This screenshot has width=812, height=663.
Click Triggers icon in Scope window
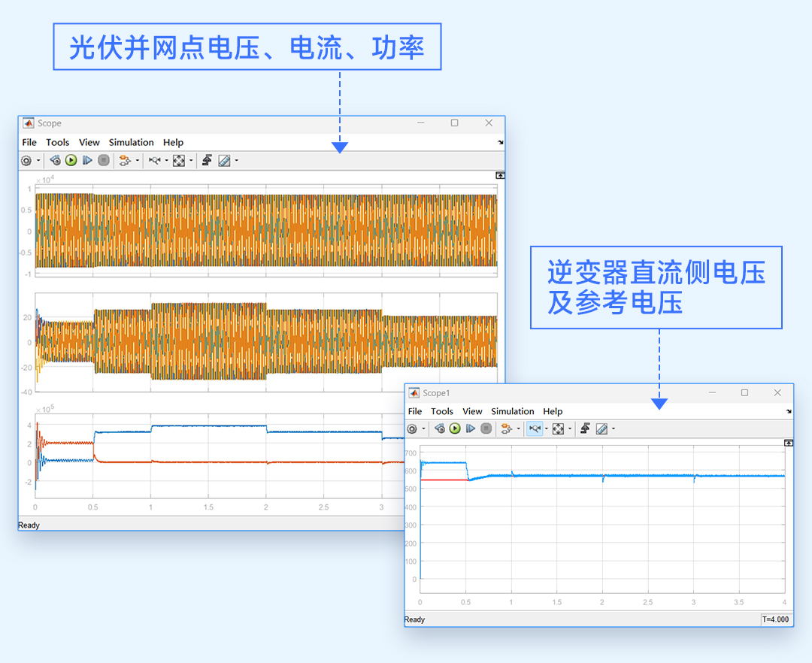pyautogui.click(x=208, y=160)
